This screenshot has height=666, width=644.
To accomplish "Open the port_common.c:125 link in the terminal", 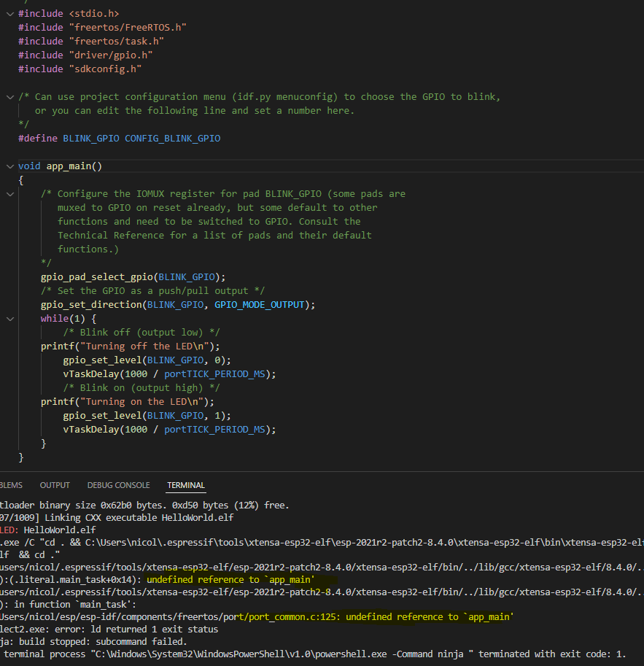I will [x=294, y=616].
